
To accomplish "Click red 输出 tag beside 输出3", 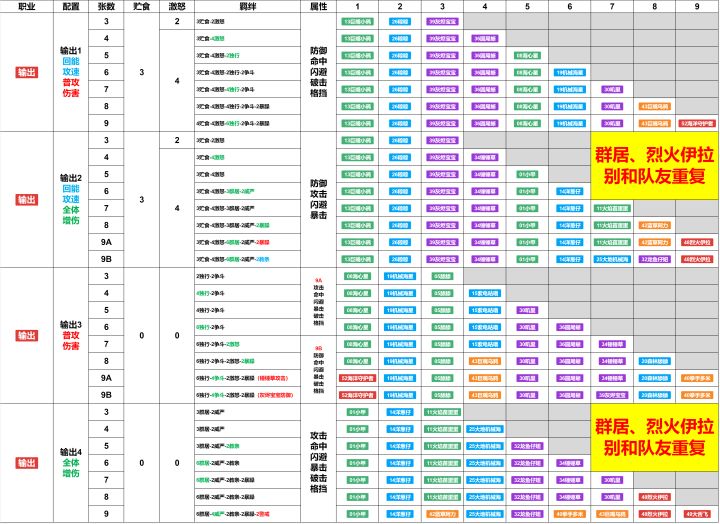I will tap(27, 336).
